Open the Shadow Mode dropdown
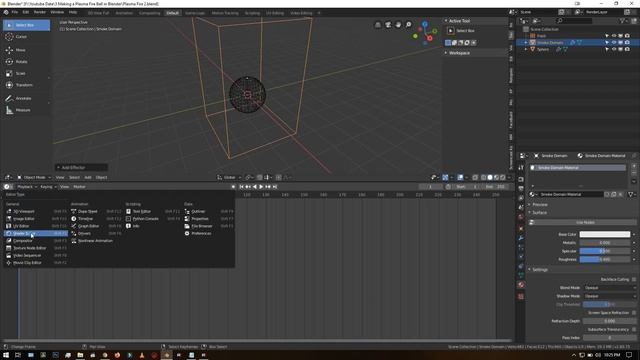 [609, 296]
